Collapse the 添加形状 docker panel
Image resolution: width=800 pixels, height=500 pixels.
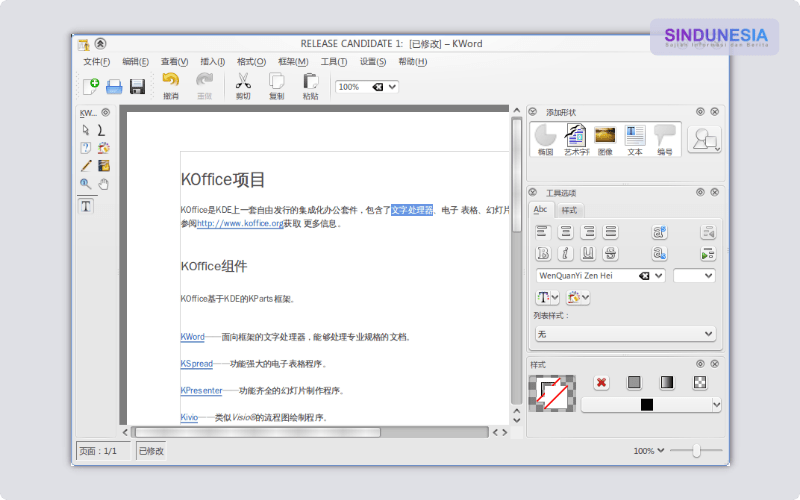(533, 112)
